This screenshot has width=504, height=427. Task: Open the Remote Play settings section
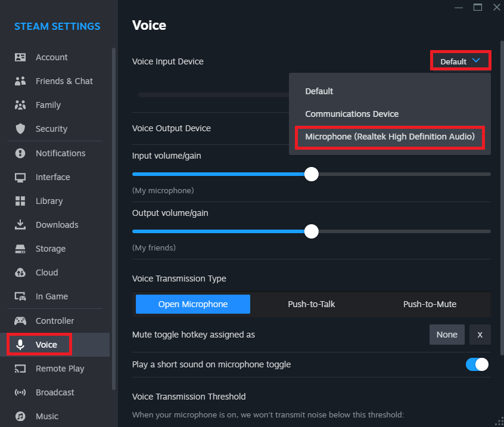pos(21,369)
